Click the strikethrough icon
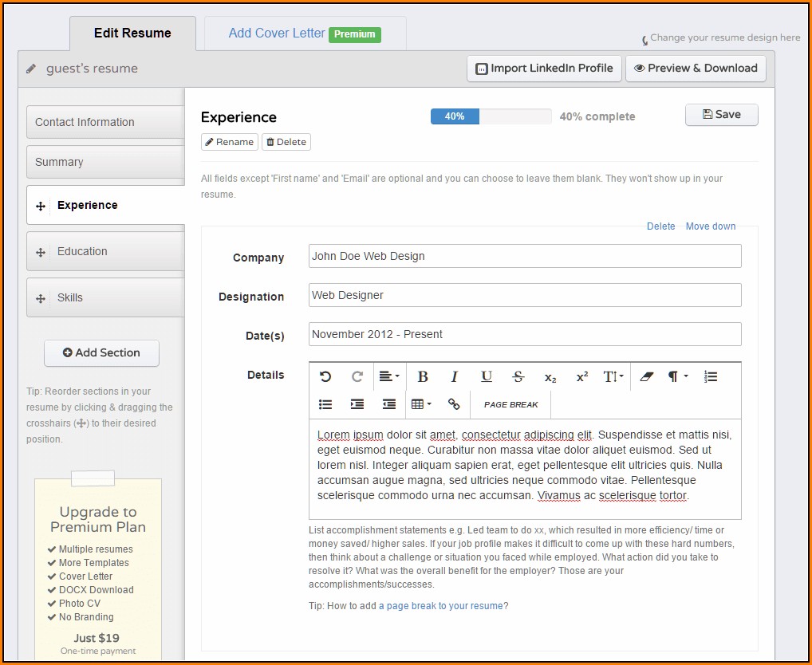 (518, 377)
